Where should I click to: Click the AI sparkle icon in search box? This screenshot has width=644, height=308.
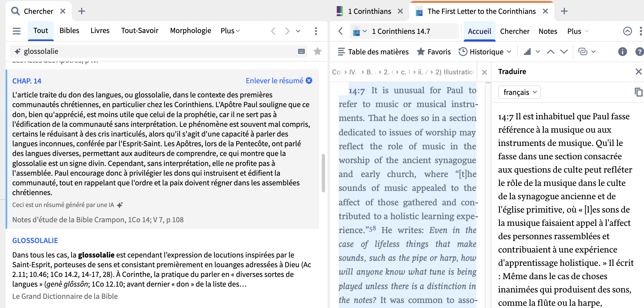click(x=18, y=51)
